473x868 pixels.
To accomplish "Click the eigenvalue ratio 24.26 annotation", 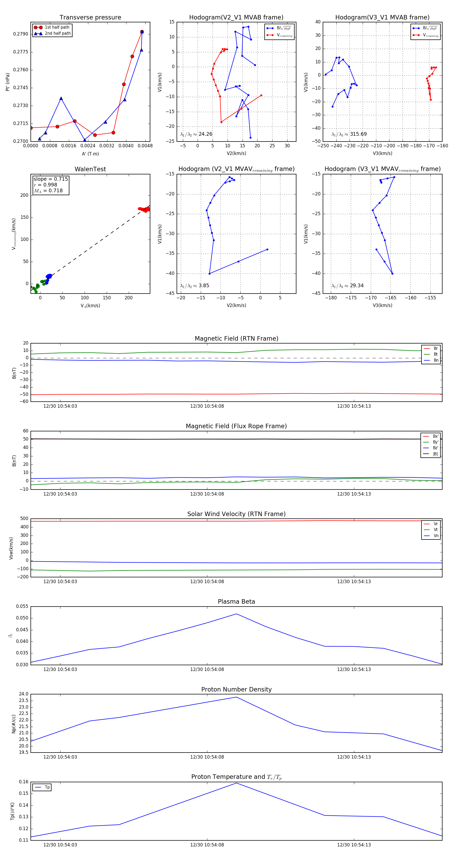I will click(x=196, y=134).
